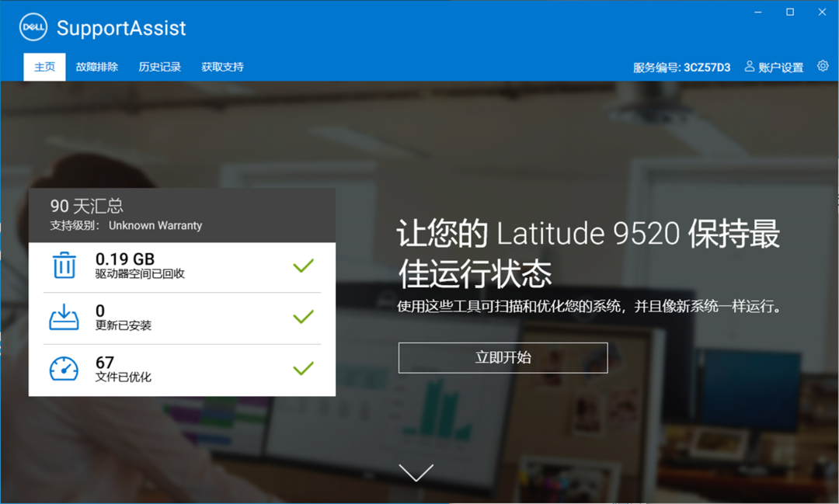This screenshot has width=839, height=504.
Task: Select the 获取支持 menu item
Action: pos(224,67)
